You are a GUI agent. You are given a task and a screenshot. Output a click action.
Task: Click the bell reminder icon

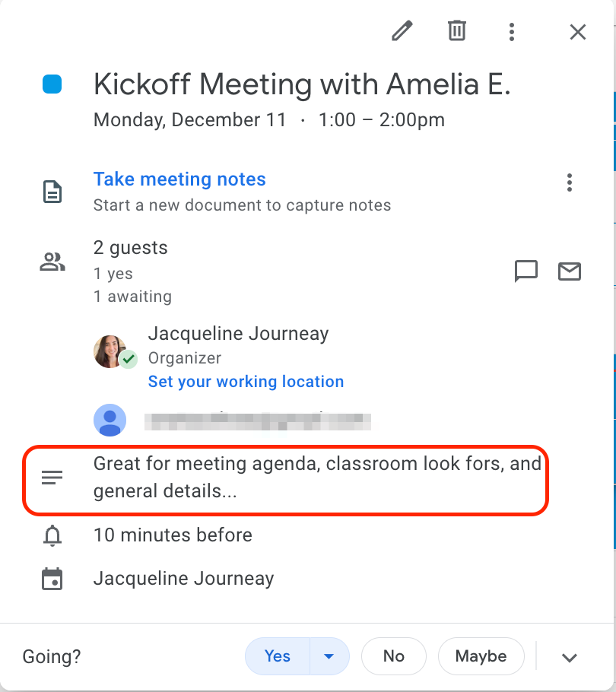(52, 535)
